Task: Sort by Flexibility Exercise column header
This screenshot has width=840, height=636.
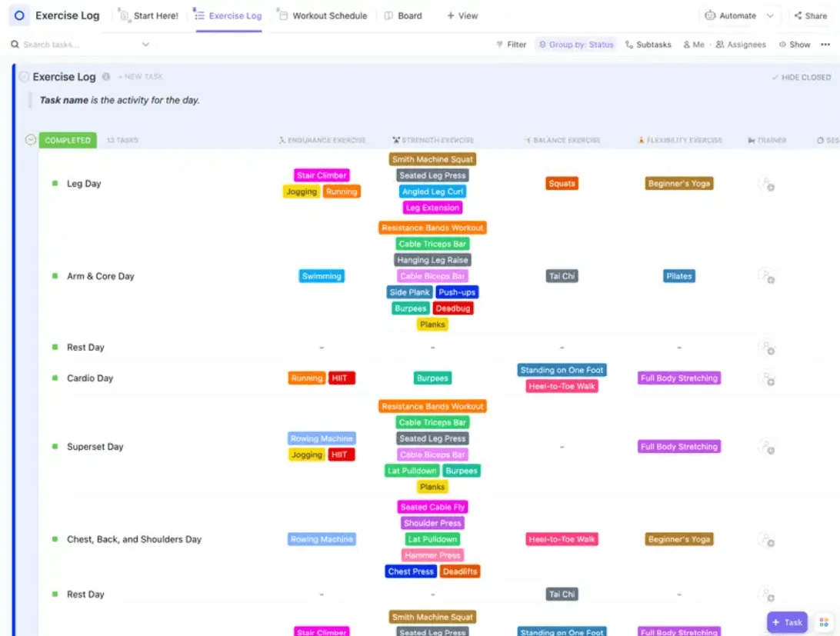Action: [680, 141]
